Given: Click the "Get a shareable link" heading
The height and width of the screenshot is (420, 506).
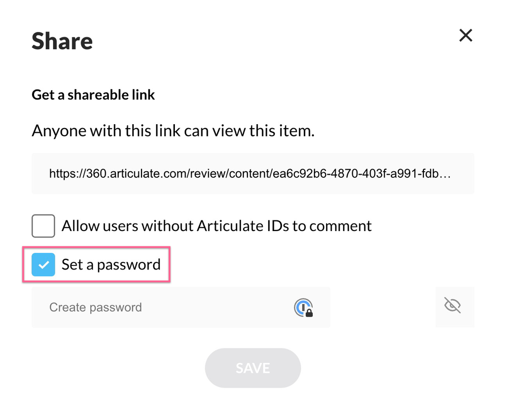Looking at the screenshot, I should pos(93,95).
